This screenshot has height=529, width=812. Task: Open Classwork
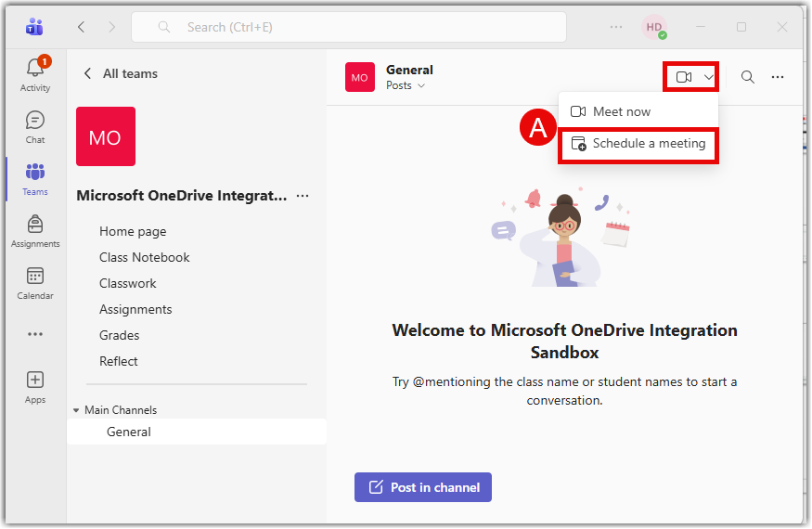point(127,283)
